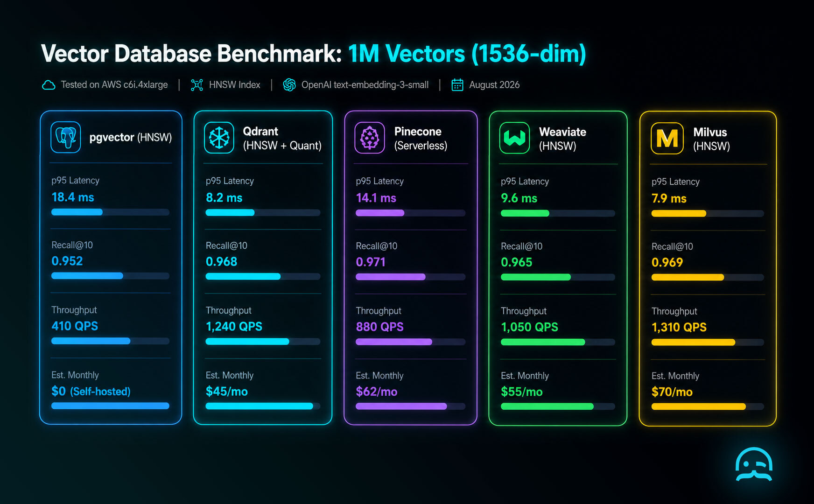814x504 pixels.
Task: Click the Weaviate p95 Latency bar
Action: [558, 213]
